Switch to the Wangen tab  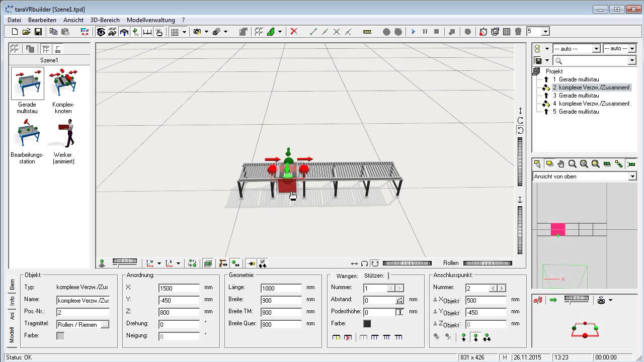tap(347, 276)
